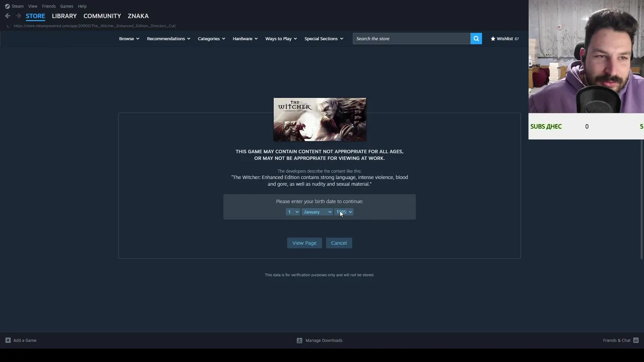Expand the Ways to Play dropdown
Image resolution: width=644 pixels, height=362 pixels.
[281, 39]
